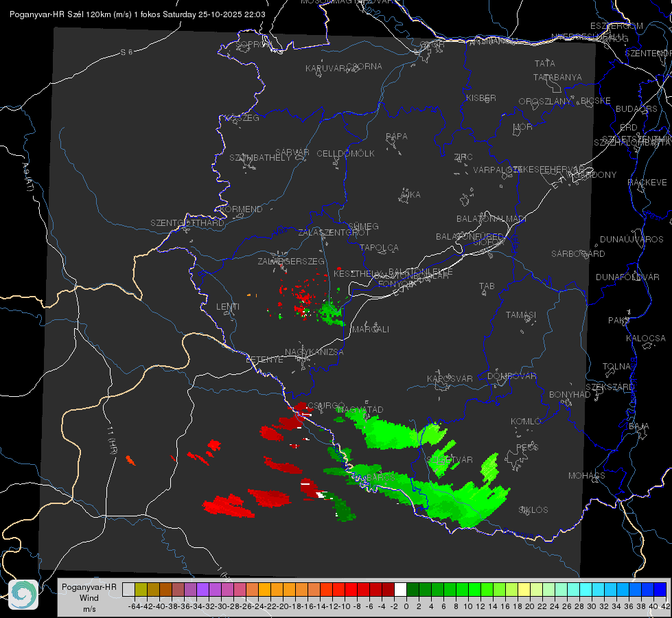Image resolution: width=672 pixels, height=618 pixels.
Task: Select the MOHÁCS label
Action: click(x=586, y=476)
